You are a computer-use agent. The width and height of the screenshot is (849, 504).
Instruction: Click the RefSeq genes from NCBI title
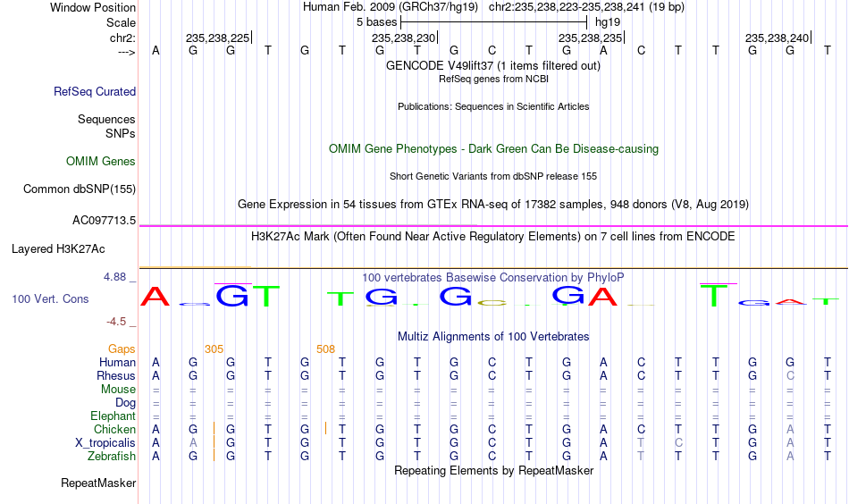coord(494,79)
